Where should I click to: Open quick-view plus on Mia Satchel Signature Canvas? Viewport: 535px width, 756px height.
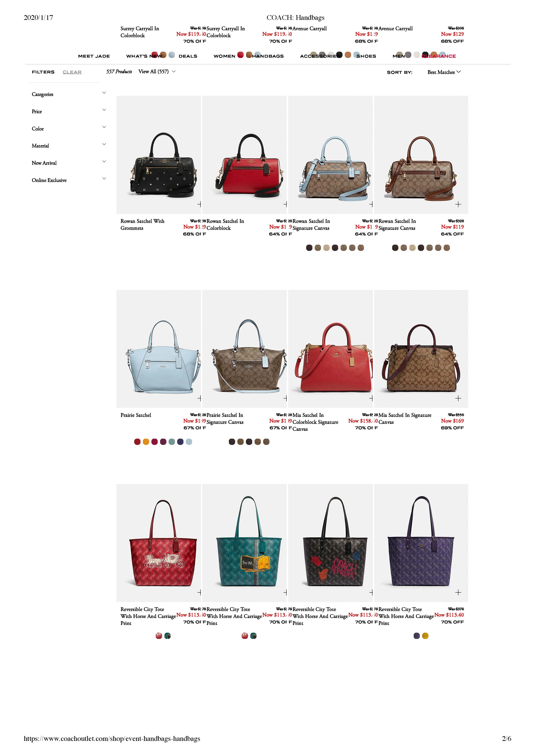[x=458, y=398]
